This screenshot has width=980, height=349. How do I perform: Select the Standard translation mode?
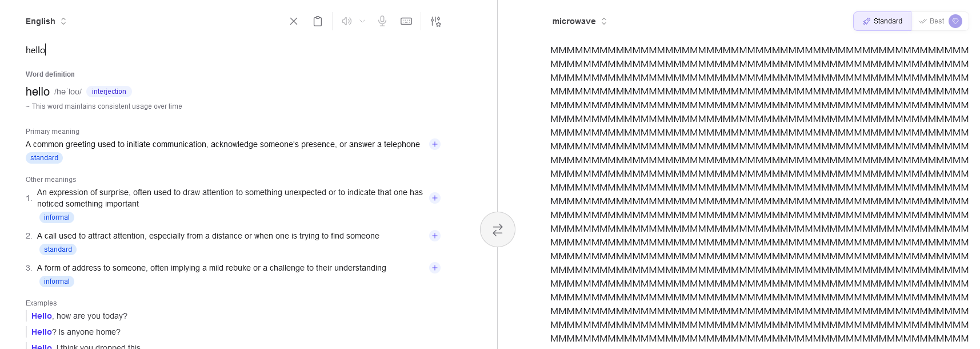[882, 21]
